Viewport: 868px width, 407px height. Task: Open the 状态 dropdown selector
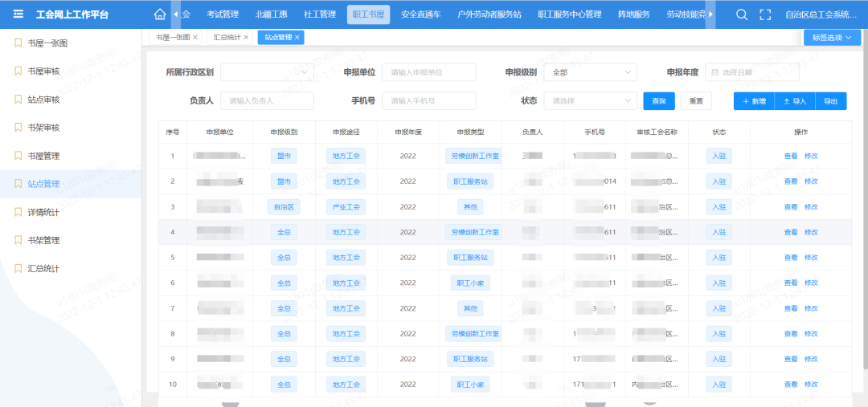pos(590,101)
